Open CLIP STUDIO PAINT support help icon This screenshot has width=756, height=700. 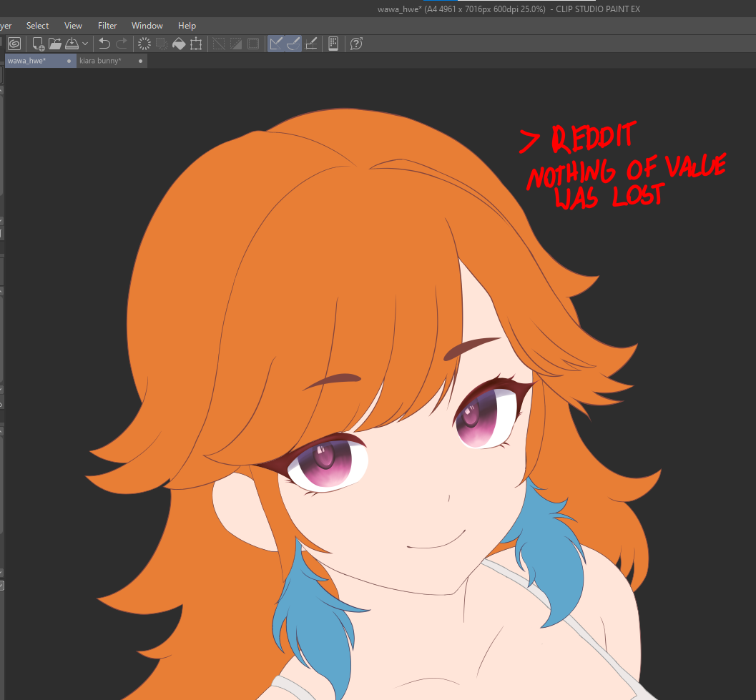click(x=356, y=44)
